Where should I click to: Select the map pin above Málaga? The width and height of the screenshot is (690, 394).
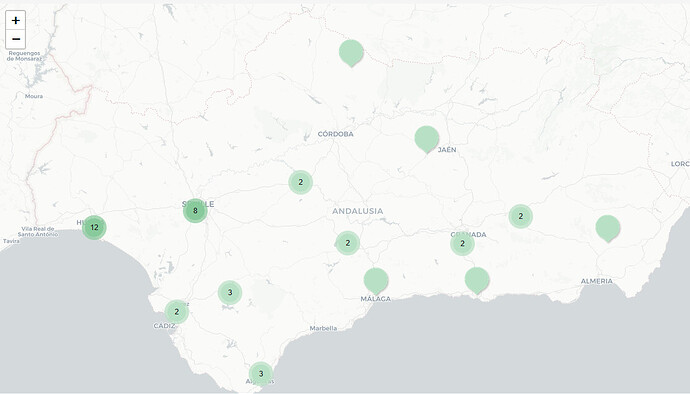pyautogui.click(x=376, y=281)
